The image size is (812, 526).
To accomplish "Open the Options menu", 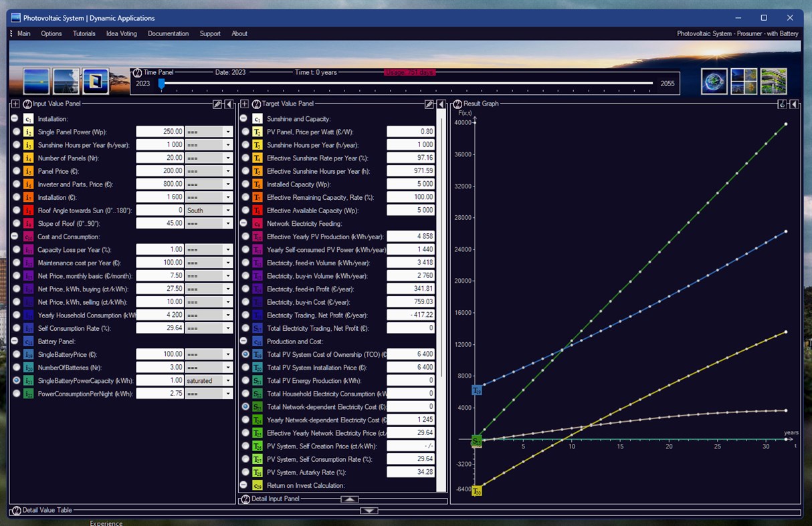I will click(52, 33).
